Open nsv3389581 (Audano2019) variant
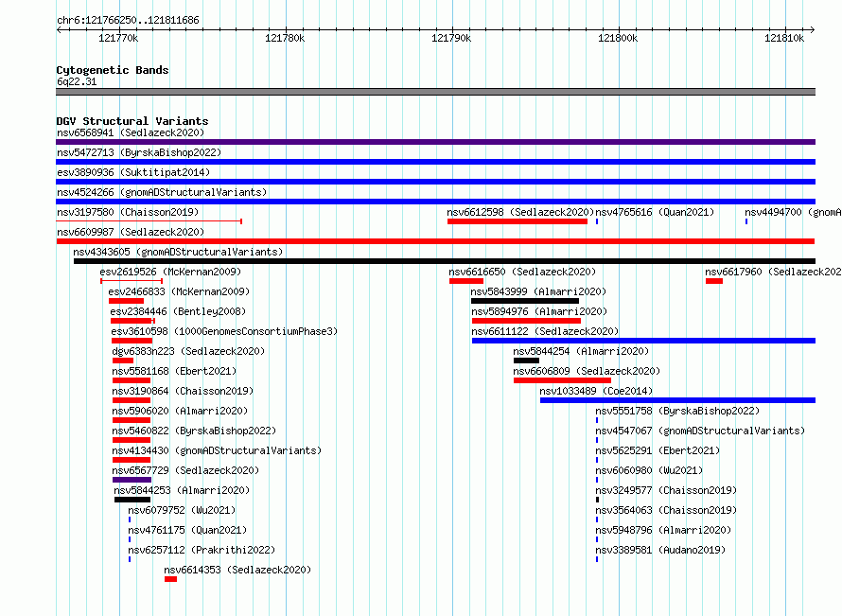Viewport: 842px width, 616px height. point(660,550)
